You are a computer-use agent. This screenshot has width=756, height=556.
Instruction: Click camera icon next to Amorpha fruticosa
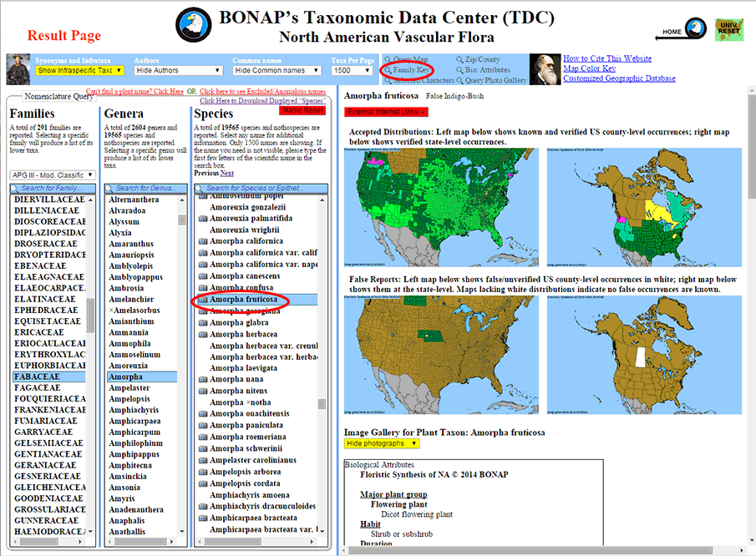(x=203, y=299)
